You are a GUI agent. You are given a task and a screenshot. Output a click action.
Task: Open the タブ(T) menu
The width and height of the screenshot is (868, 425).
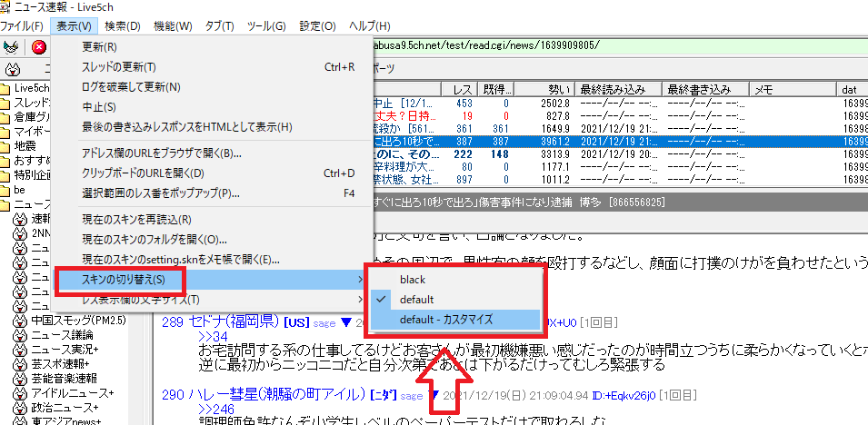pyautogui.click(x=219, y=26)
